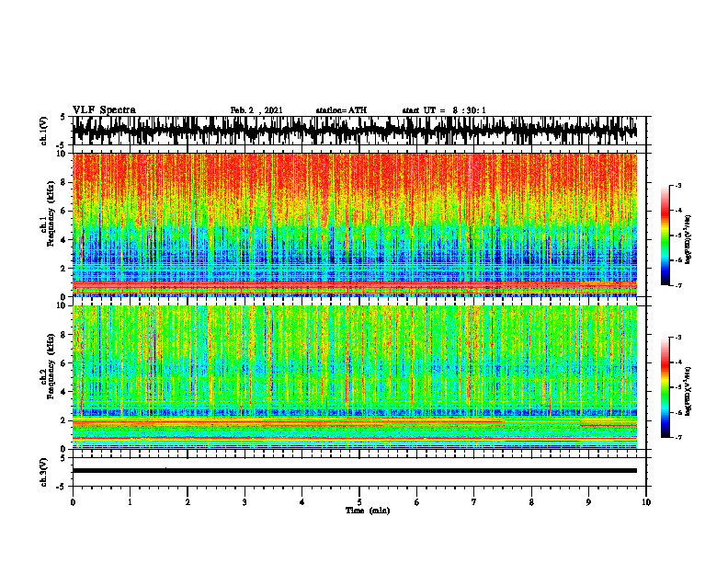Click the "Time (min)" axis label
Viewport: 728px width, 563px height.
click(x=368, y=511)
